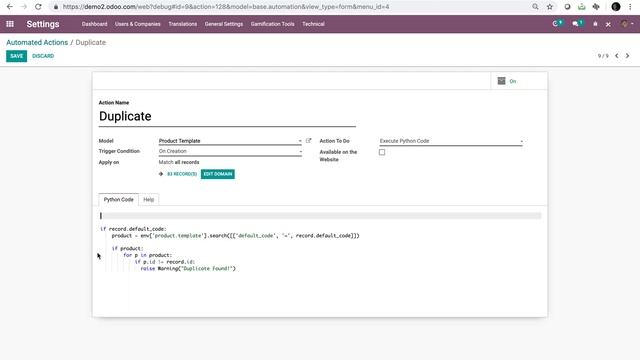This screenshot has width=640, height=360.
Task: Open the Dashboard menu
Action: (95, 24)
